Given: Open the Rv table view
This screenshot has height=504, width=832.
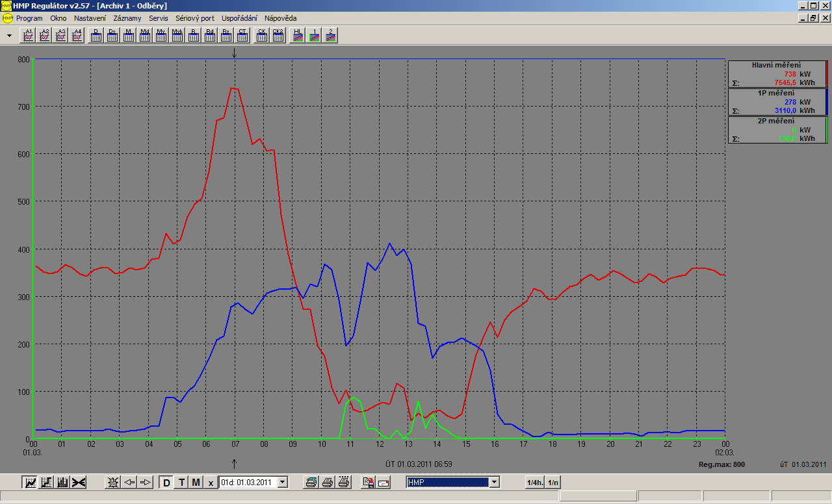Looking at the screenshot, I should coord(226,35).
